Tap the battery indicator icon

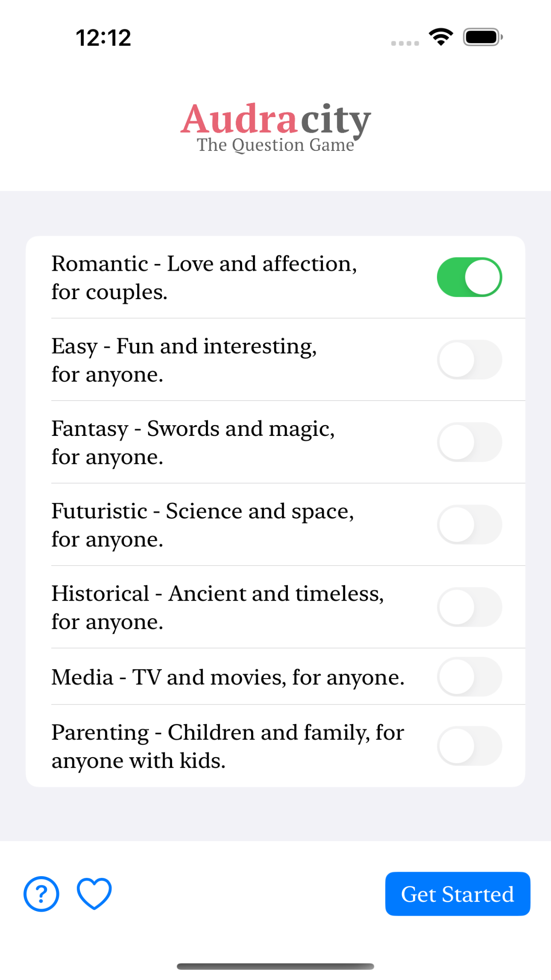click(483, 37)
